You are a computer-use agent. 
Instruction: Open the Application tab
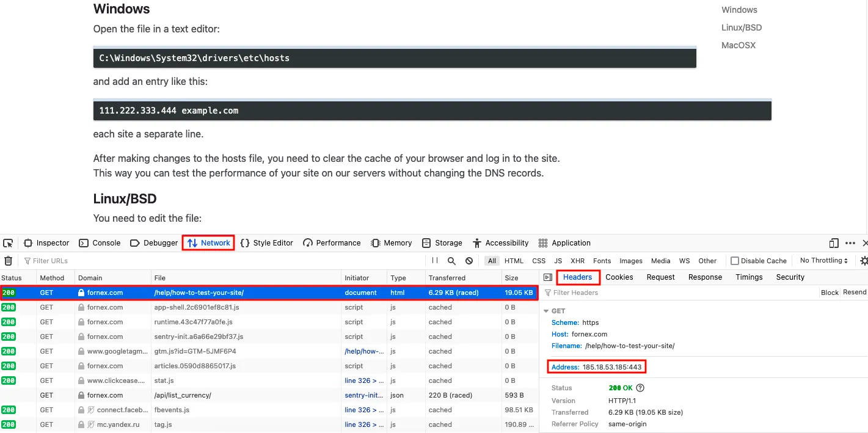(x=565, y=243)
